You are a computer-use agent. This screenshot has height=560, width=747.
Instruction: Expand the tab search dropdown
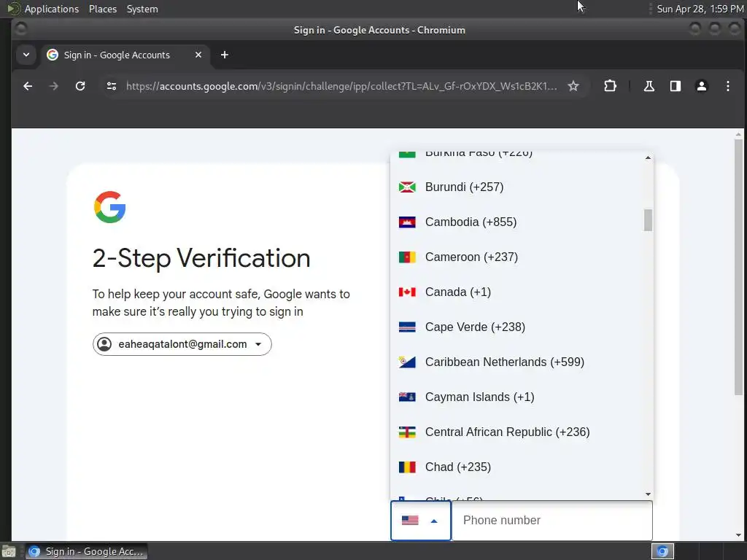(x=26, y=55)
